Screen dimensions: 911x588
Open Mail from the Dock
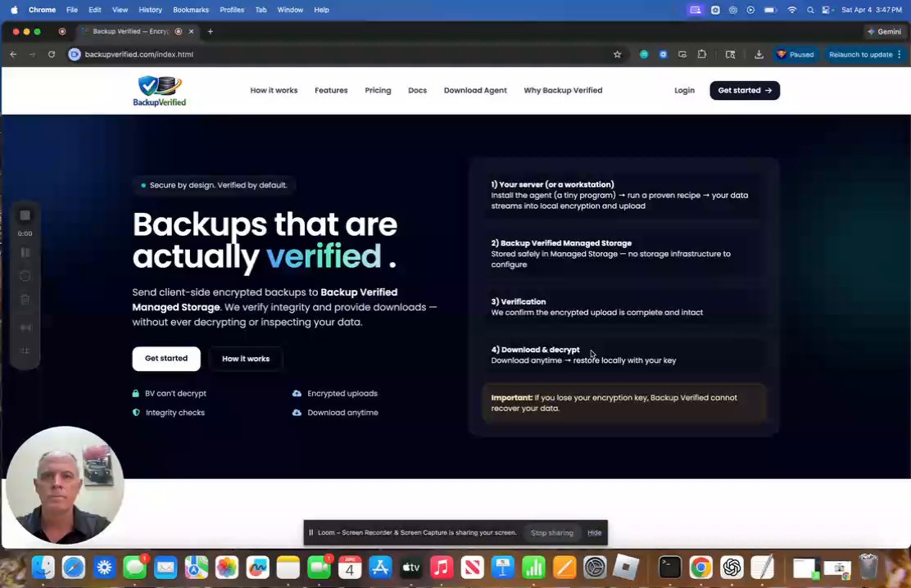(165, 567)
